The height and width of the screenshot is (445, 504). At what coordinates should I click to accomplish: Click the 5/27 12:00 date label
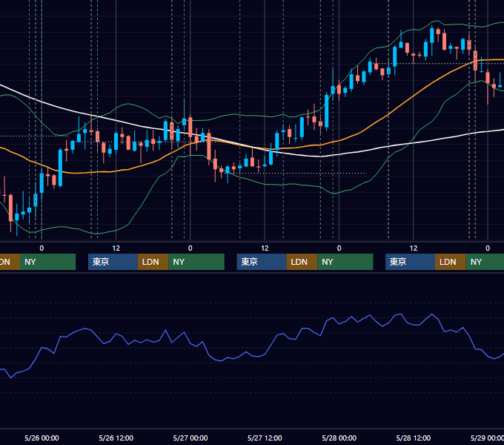[265, 438]
